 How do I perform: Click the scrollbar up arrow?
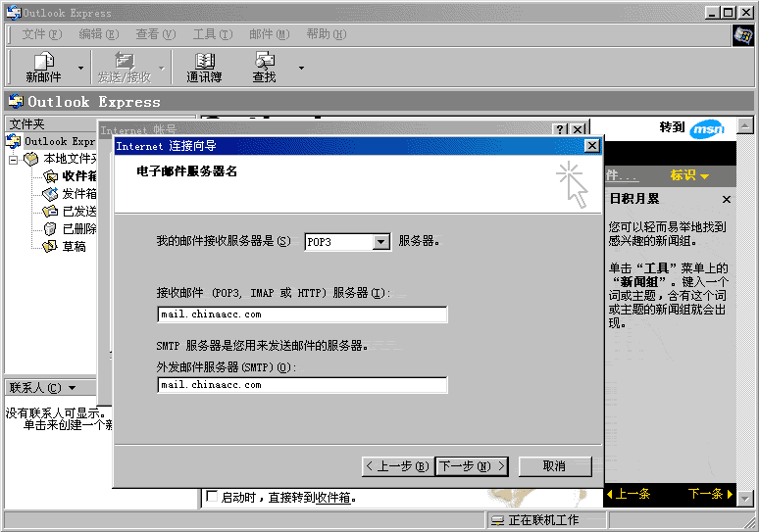[x=745, y=126]
